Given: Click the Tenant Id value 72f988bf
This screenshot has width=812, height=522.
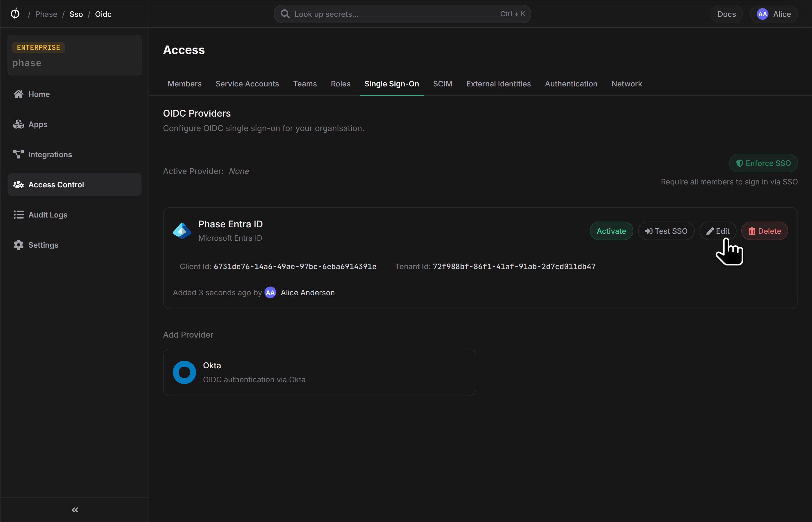Looking at the screenshot, I should [x=514, y=267].
